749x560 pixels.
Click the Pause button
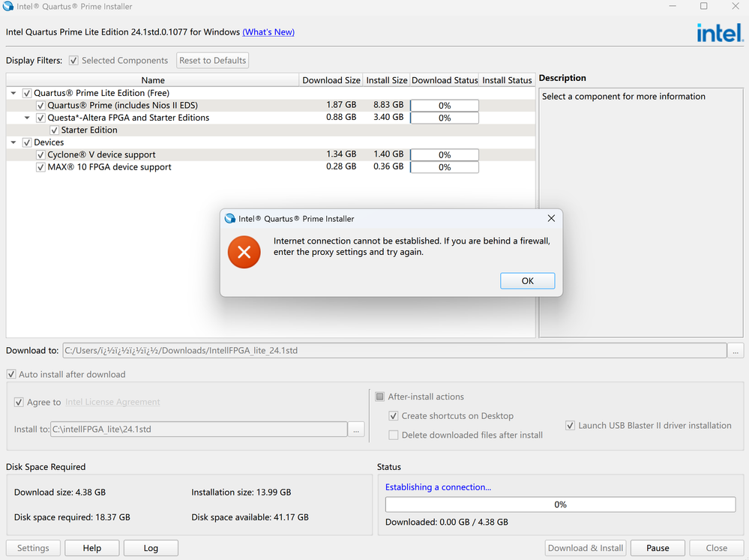point(658,548)
